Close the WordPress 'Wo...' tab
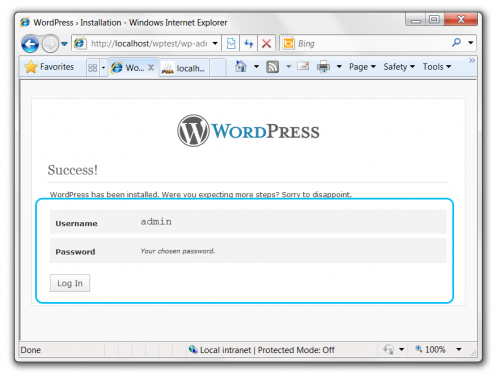500x378 pixels. point(151,68)
